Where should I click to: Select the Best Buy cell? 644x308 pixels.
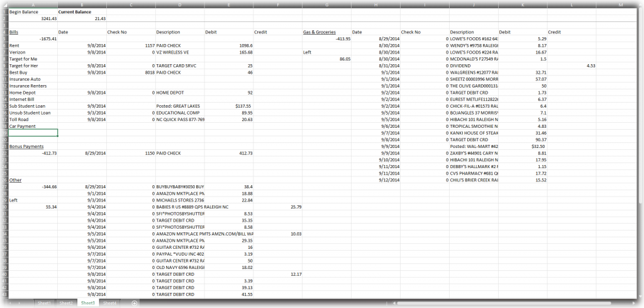point(33,72)
